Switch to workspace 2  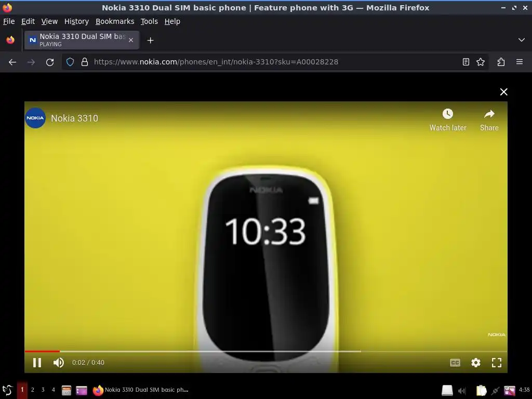pyautogui.click(x=33, y=390)
